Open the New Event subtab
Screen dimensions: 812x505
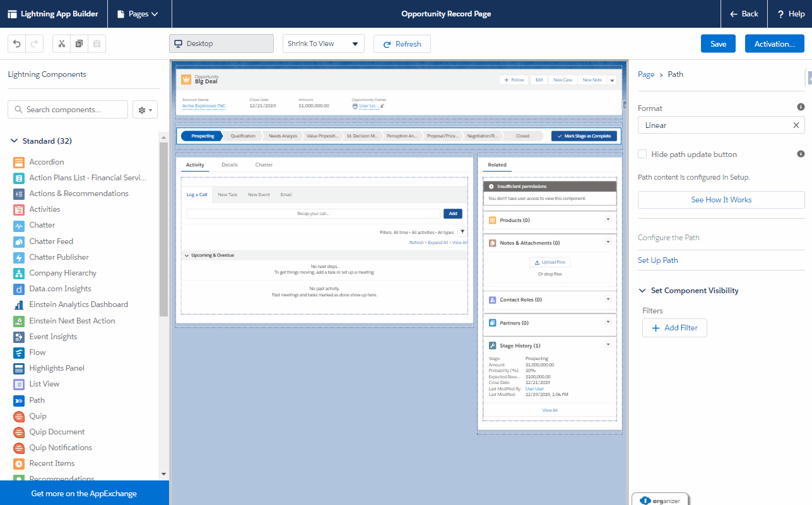click(x=259, y=195)
